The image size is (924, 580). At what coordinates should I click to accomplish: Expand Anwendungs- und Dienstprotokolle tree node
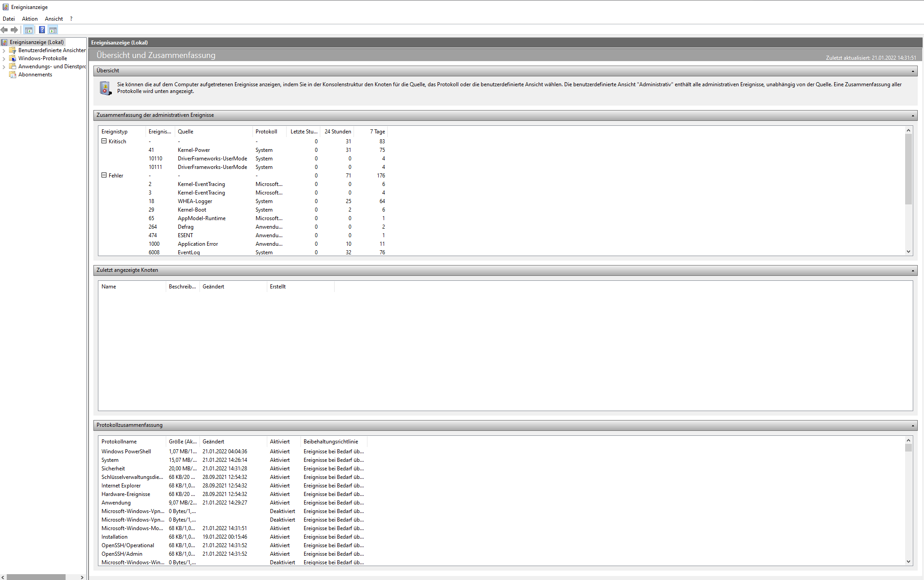click(4, 67)
